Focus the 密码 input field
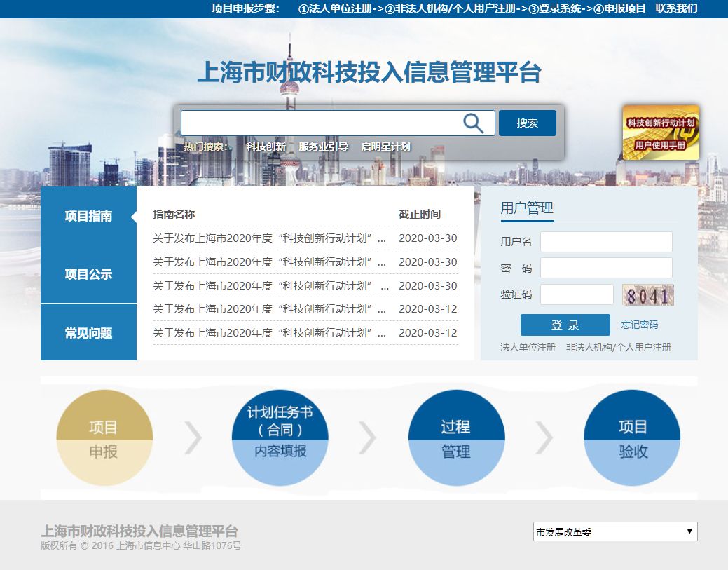Image resolution: width=728 pixels, height=570 pixels. click(x=606, y=268)
